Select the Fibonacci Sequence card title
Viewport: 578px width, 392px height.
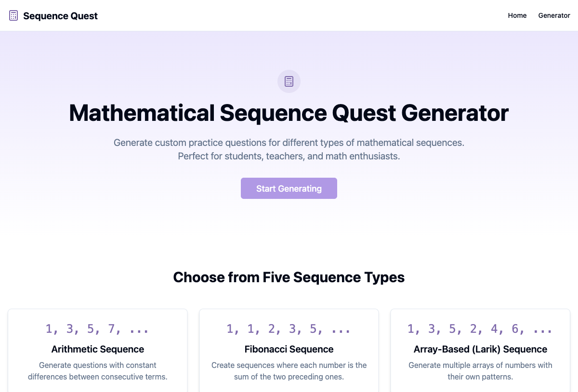(289, 349)
